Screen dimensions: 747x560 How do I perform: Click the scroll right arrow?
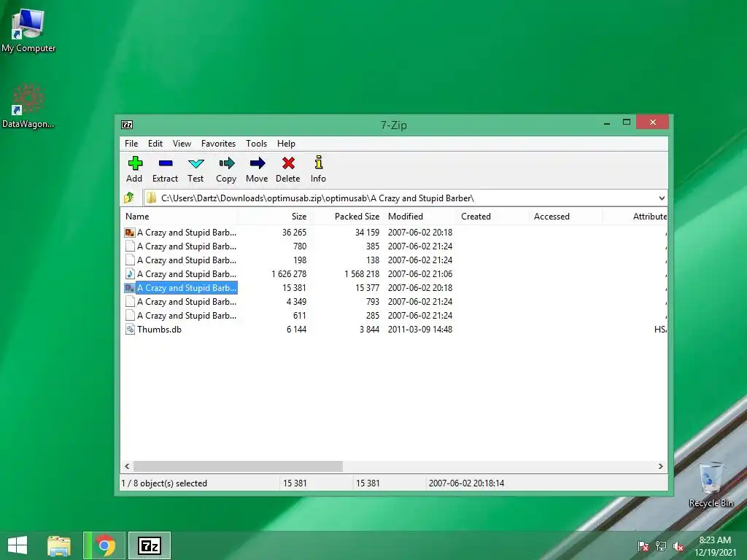point(660,466)
